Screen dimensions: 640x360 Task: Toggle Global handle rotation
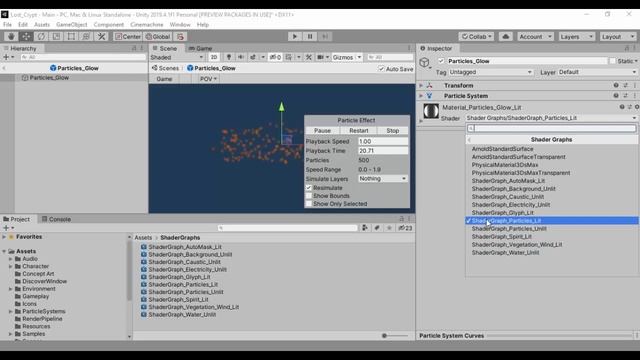[x=158, y=36]
